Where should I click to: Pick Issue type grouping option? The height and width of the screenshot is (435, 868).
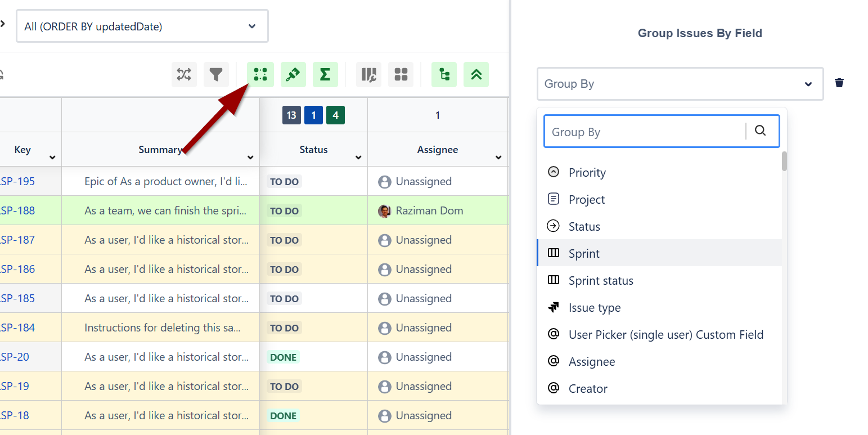[594, 308]
